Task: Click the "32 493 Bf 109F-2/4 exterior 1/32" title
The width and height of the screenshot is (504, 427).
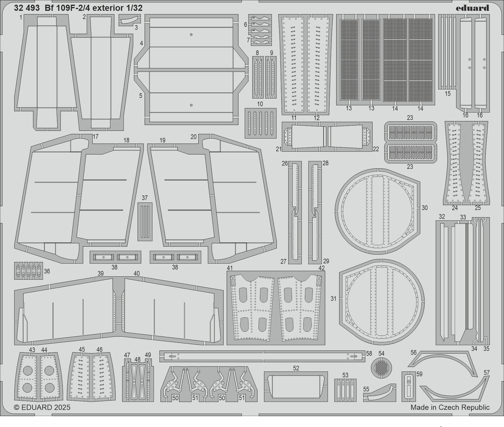Action: [x=78, y=8]
